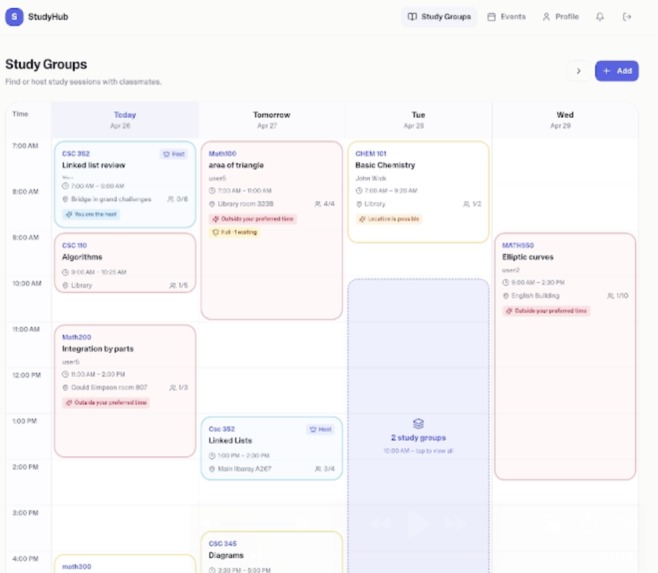The width and height of the screenshot is (658, 573).
Task: Click Bridge in grand challenges location
Action: click(x=107, y=199)
